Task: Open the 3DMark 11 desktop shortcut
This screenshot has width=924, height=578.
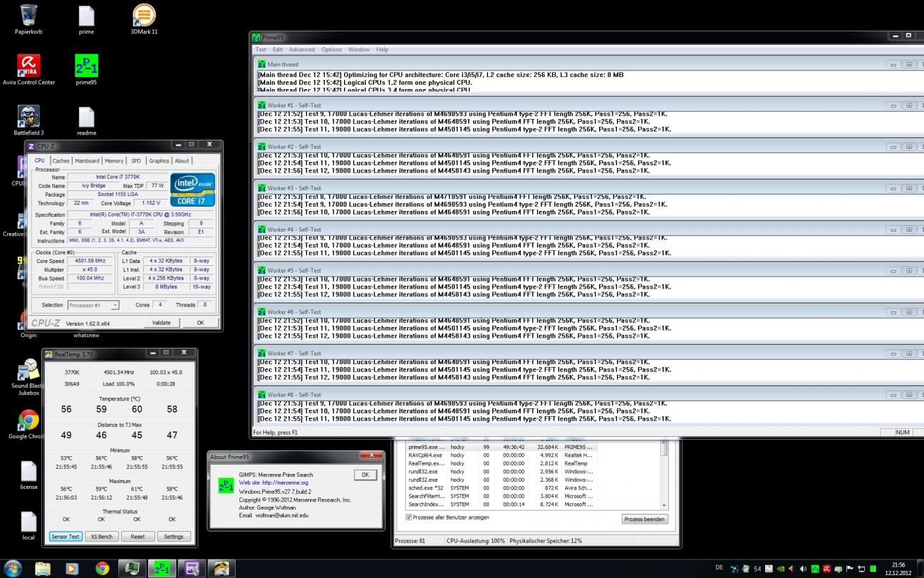Action: click(x=144, y=19)
